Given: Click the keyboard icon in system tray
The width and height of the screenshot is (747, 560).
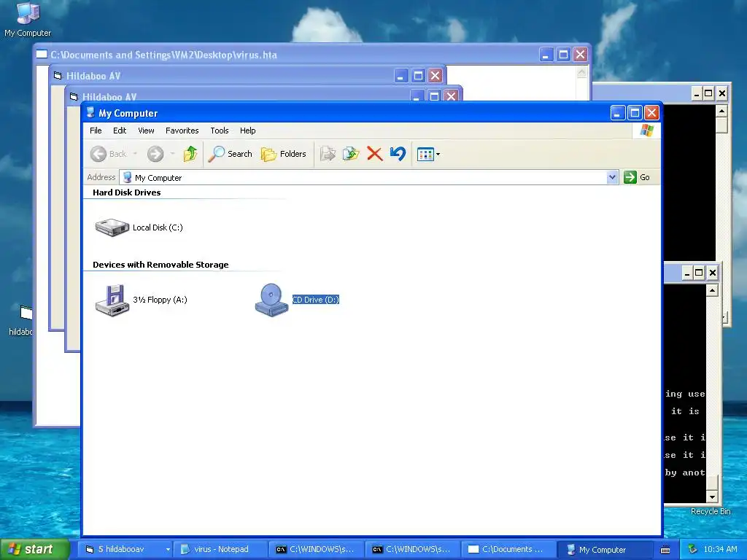Looking at the screenshot, I should 665,550.
